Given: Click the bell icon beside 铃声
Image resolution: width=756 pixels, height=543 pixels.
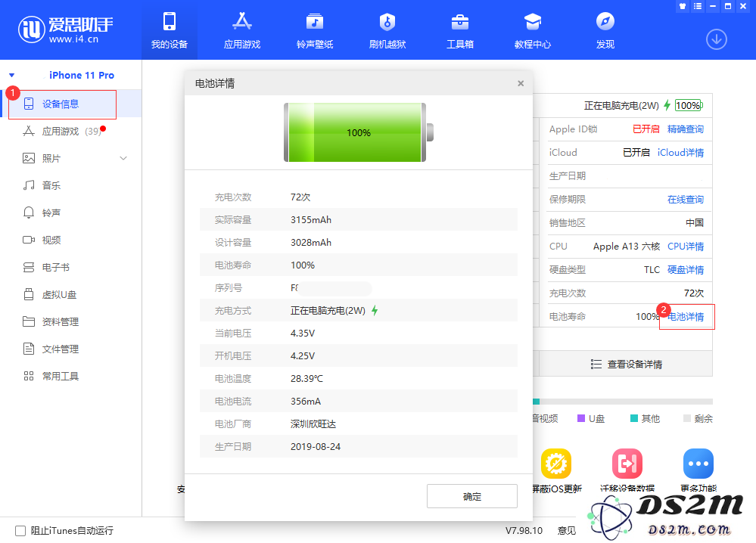Looking at the screenshot, I should pos(29,213).
